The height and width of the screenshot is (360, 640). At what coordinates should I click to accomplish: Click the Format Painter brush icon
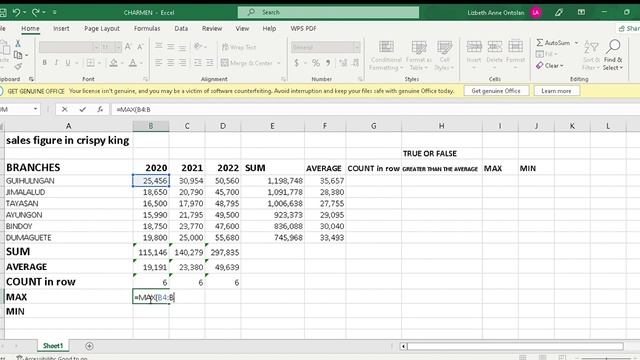click(18, 66)
